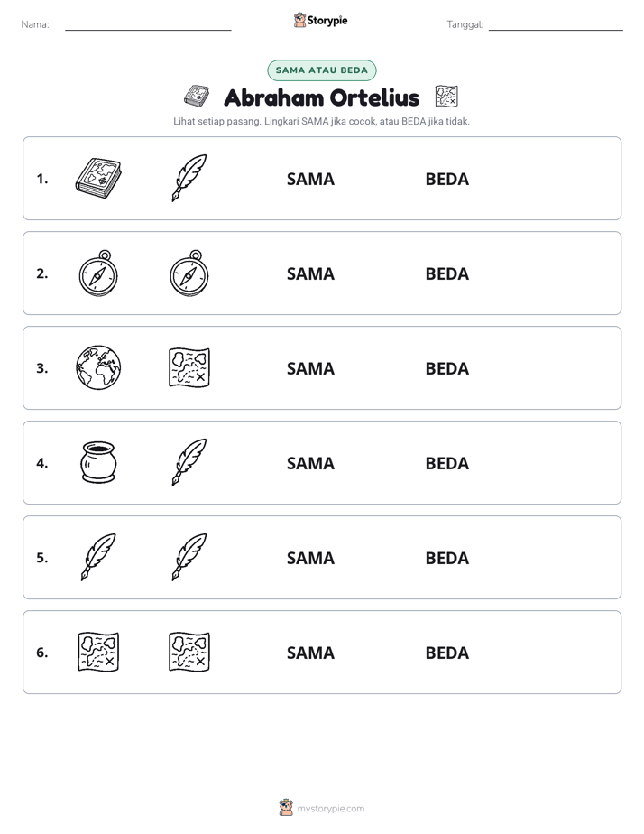Click the left quill in row 5
Viewport: 644px width, 834px height.
coord(98,557)
